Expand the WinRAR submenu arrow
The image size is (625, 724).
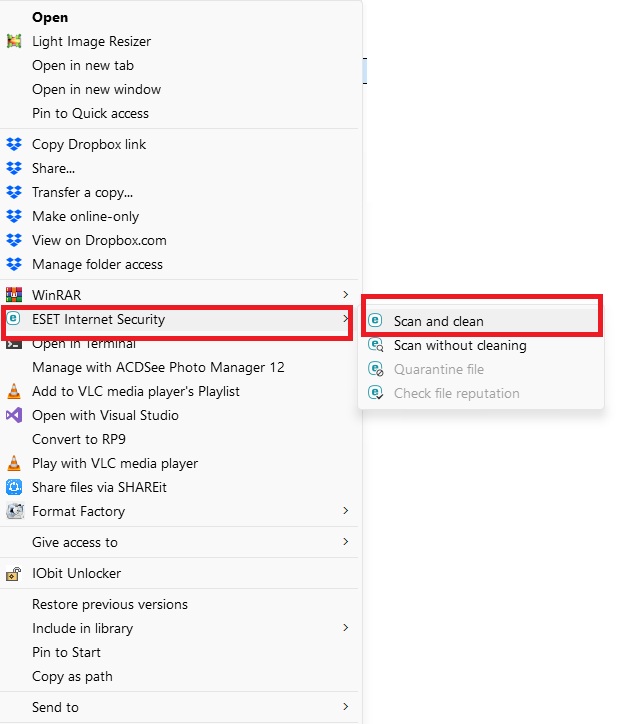(345, 295)
